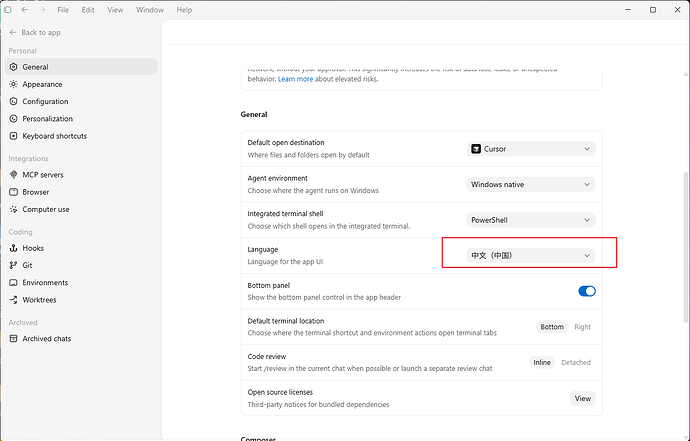Image resolution: width=690 pixels, height=441 pixels.
Task: Click the sidebar toggle icon in title bar
Action: click(7, 10)
